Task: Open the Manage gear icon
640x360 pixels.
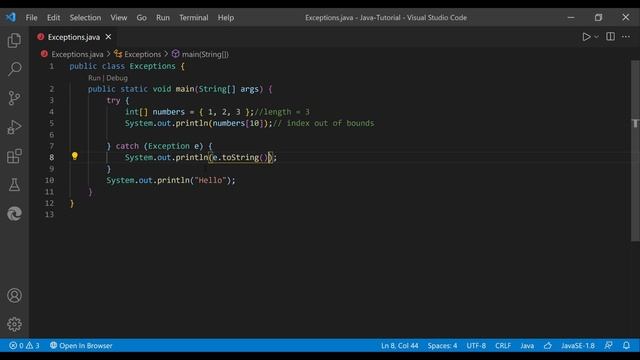Action: point(14,324)
